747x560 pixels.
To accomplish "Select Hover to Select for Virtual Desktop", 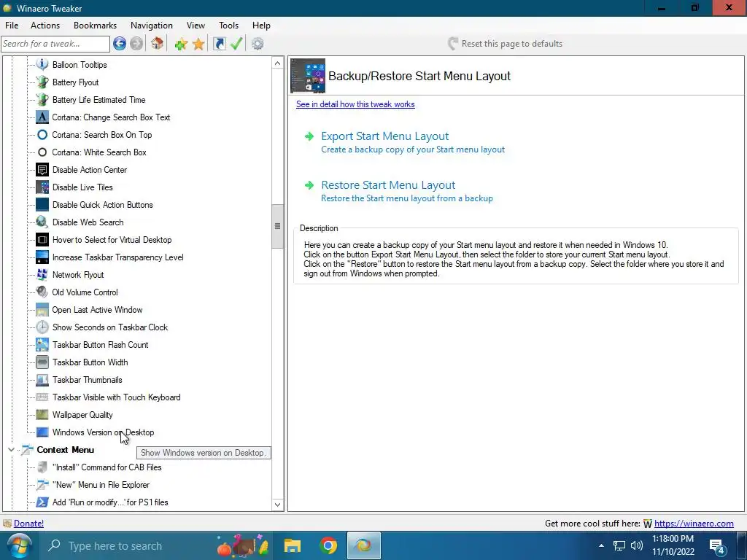I will pyautogui.click(x=112, y=240).
